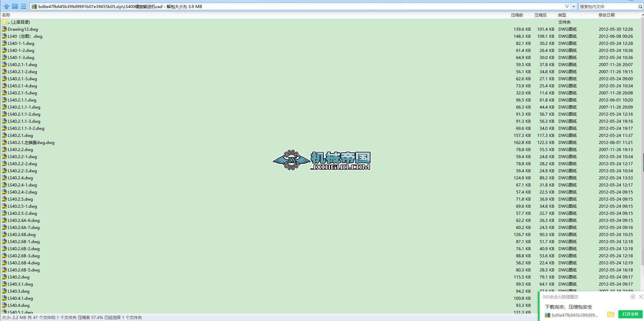Click the file icon of LS40.2.1.1.dwg
This screenshot has width=644, height=321.
4,100
